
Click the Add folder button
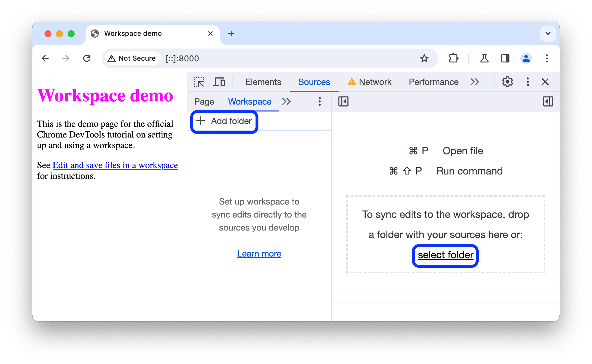224,121
